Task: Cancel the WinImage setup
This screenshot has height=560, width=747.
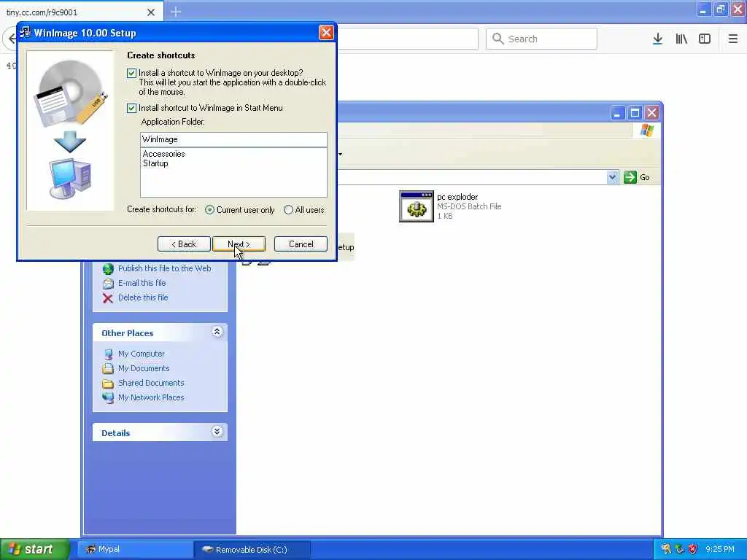Action: tap(301, 244)
